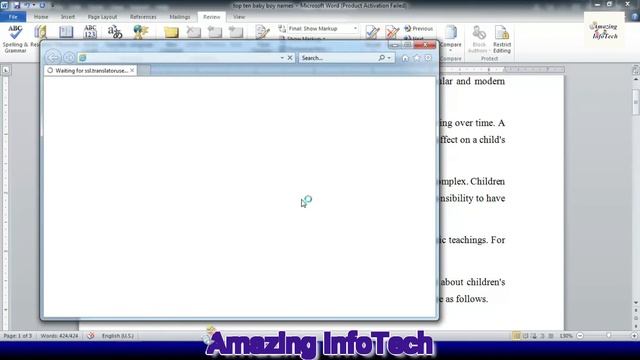Click the zoom percentage in status bar
Image resolution: width=640 pixels, height=360 pixels.
pyautogui.click(x=566, y=336)
